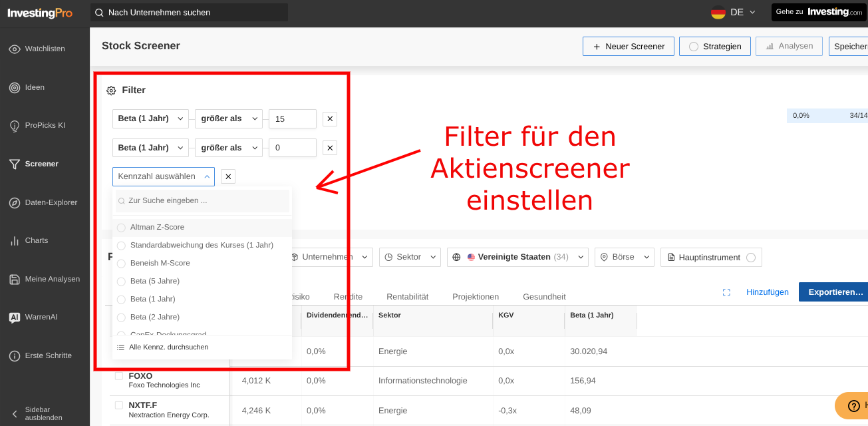The width and height of the screenshot is (868, 426).
Task: Switch to the Rentabilität tab
Action: pyautogui.click(x=407, y=297)
